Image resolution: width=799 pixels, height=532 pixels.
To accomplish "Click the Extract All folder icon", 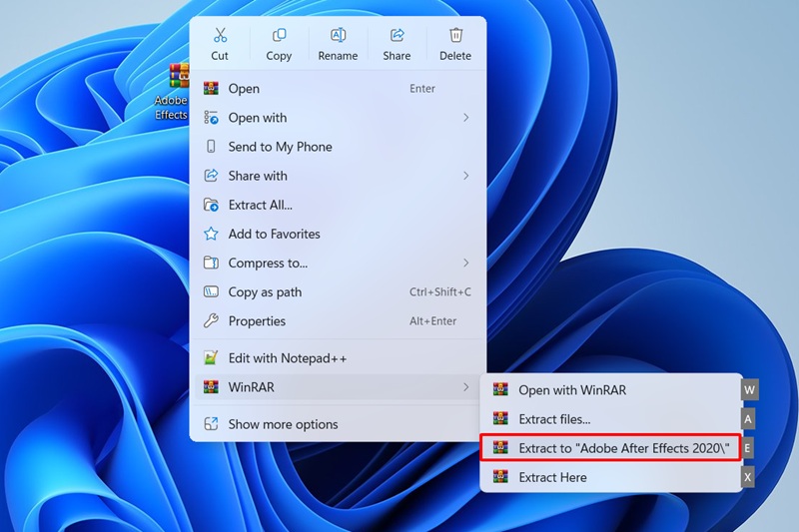I will [211, 205].
